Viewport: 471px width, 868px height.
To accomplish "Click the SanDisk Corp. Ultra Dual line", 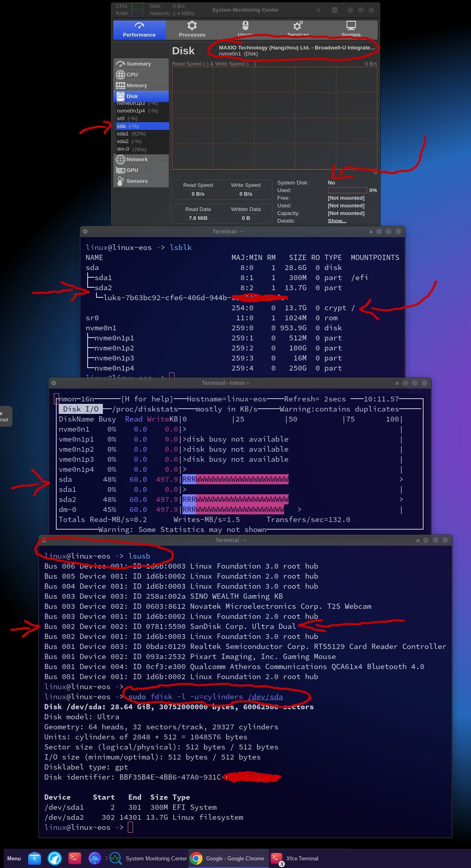I will pyautogui.click(x=170, y=626).
